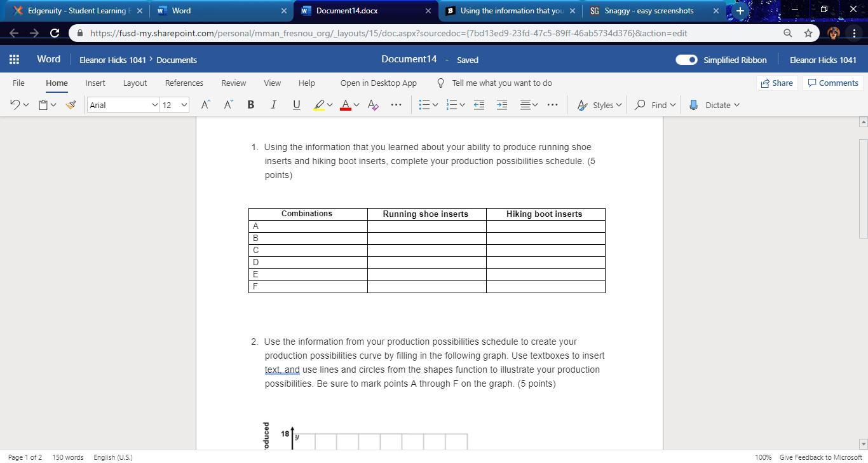The image size is (868, 463).
Task: Click the Underline icon
Action: 296,105
